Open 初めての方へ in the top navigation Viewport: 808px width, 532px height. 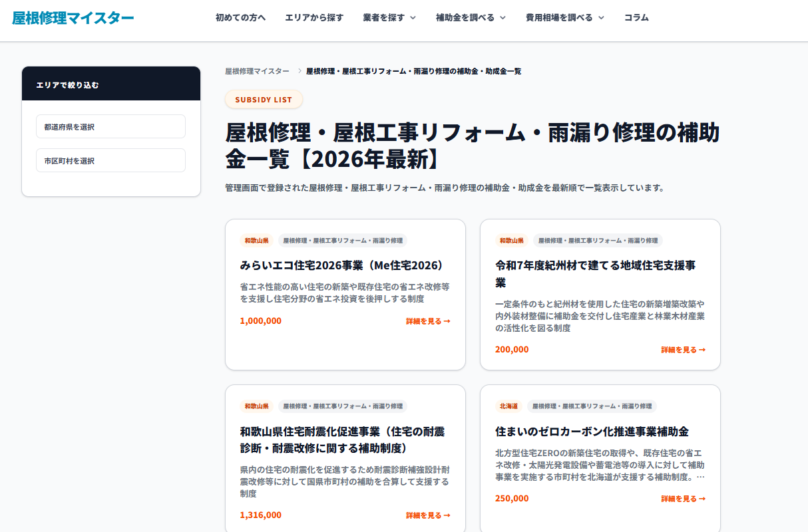pyautogui.click(x=241, y=18)
